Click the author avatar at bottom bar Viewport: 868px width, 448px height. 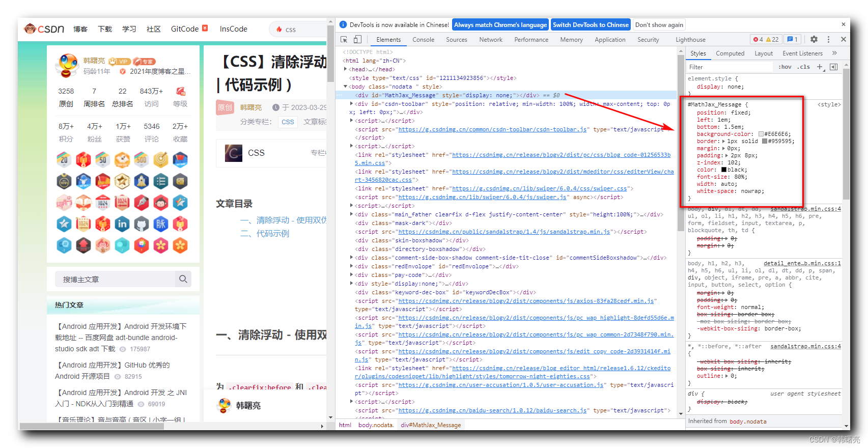(x=224, y=405)
